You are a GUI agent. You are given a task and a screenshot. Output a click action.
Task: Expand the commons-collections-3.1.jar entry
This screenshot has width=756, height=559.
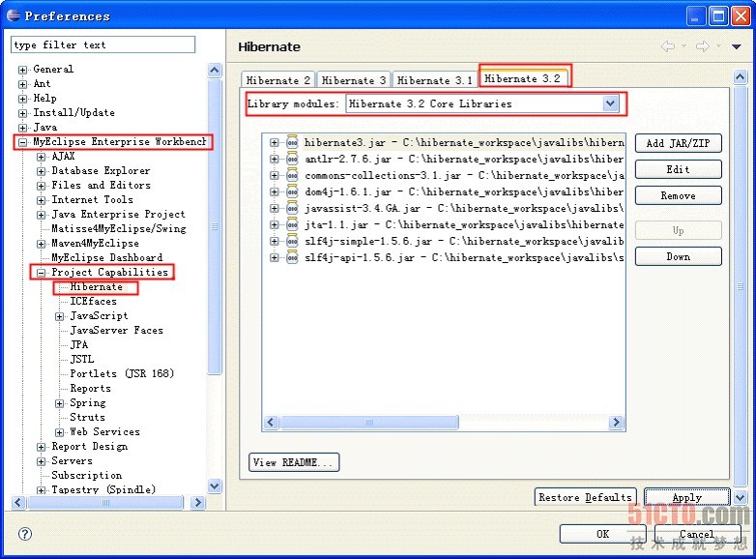tap(275, 175)
